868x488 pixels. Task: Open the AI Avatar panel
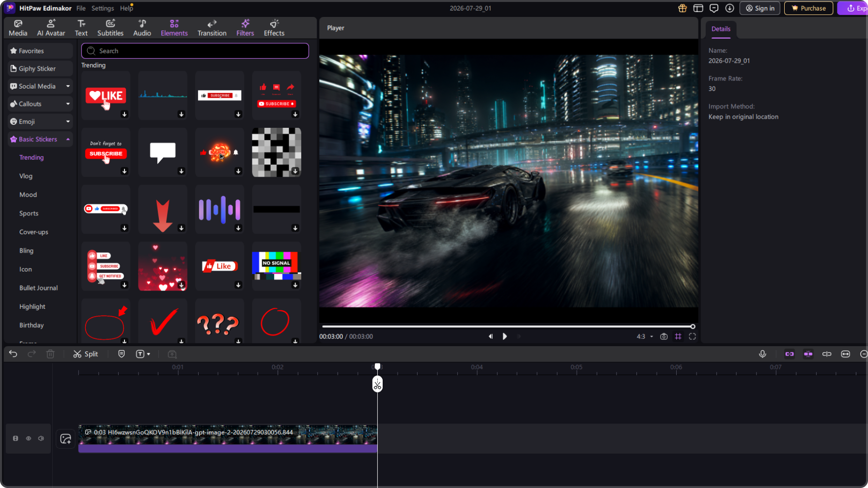[x=51, y=28]
